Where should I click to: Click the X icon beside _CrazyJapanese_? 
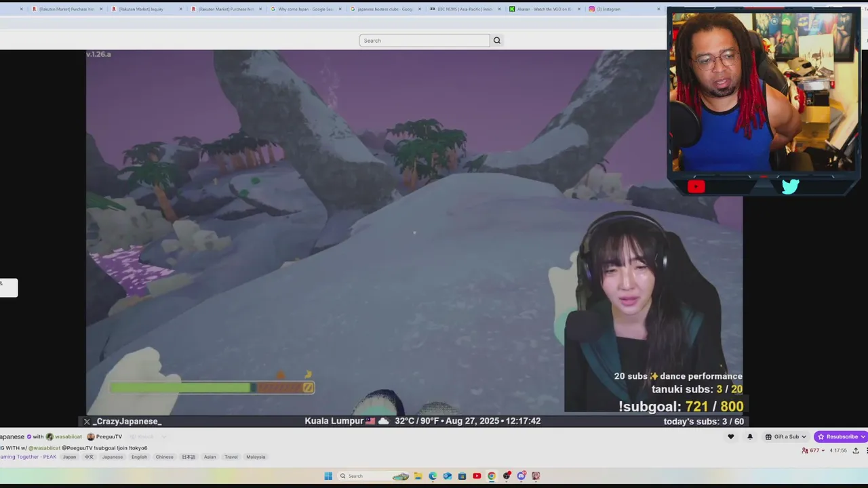87,422
